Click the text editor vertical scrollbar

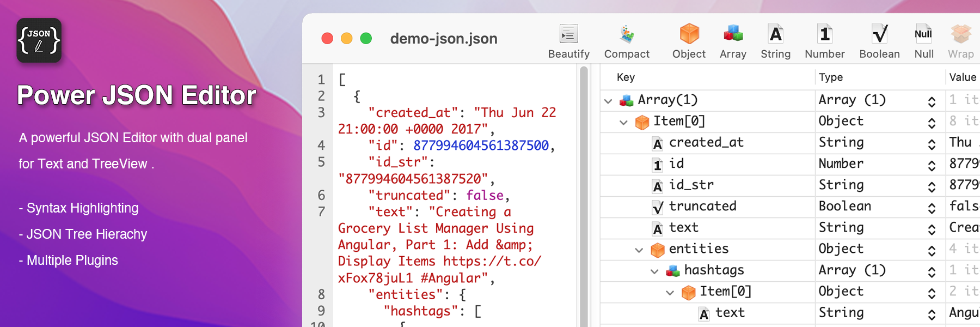coord(584,196)
